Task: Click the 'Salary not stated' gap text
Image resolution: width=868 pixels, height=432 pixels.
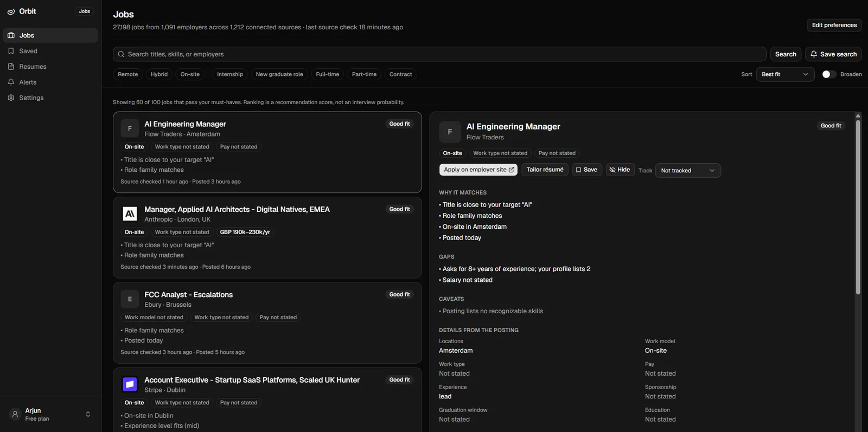Action: 468,280
